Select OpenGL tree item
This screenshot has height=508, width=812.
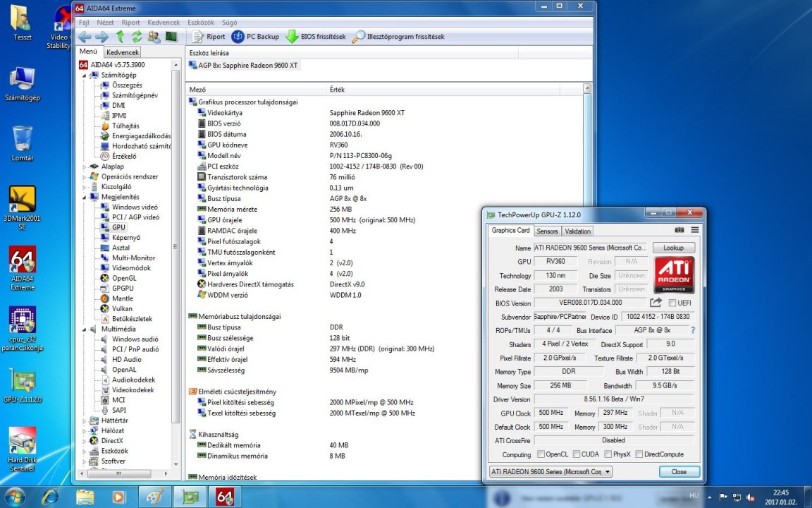tap(124, 278)
